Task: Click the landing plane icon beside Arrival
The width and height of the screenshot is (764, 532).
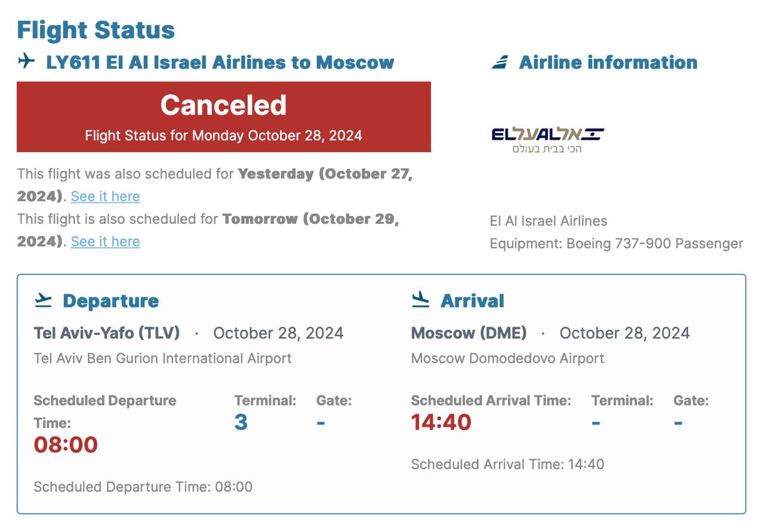Action: tap(421, 300)
